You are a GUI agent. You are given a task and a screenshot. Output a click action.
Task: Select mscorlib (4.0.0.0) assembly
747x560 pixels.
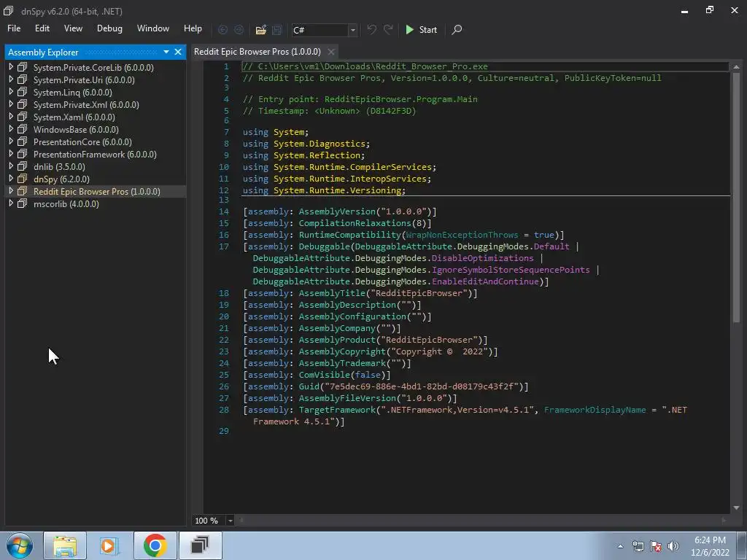[x=66, y=204]
